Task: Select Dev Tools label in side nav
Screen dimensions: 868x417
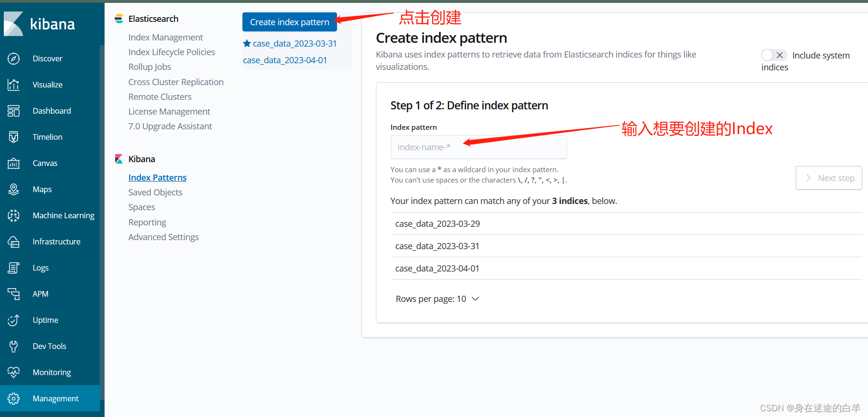Action: 49,346
